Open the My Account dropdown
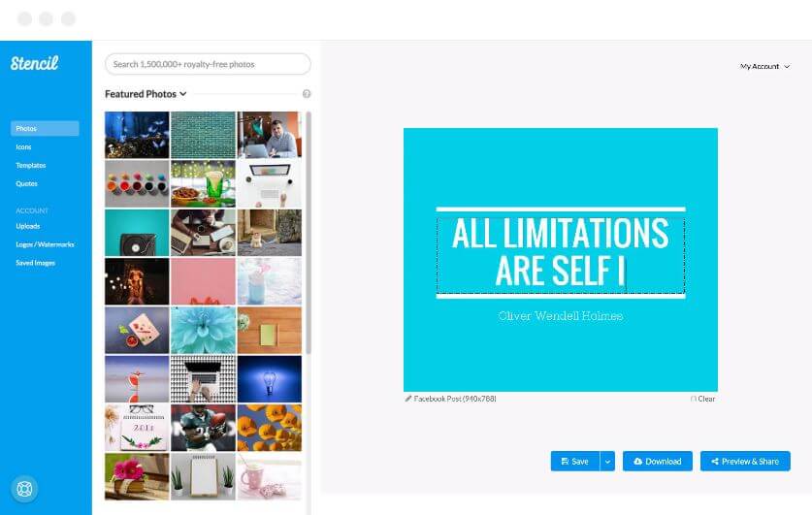 (x=764, y=66)
